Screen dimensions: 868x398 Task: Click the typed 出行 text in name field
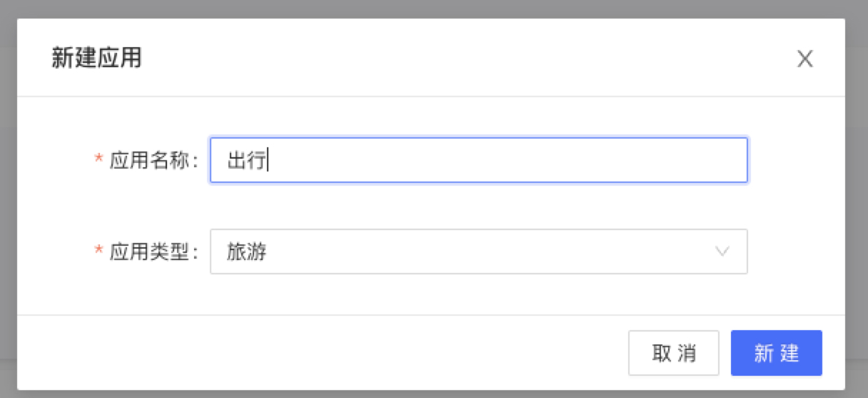click(246, 161)
